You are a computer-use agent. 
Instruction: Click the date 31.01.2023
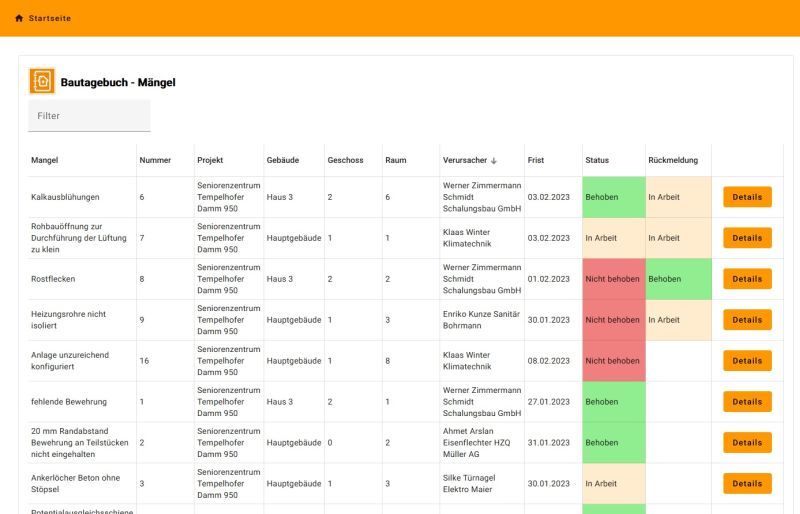point(548,443)
